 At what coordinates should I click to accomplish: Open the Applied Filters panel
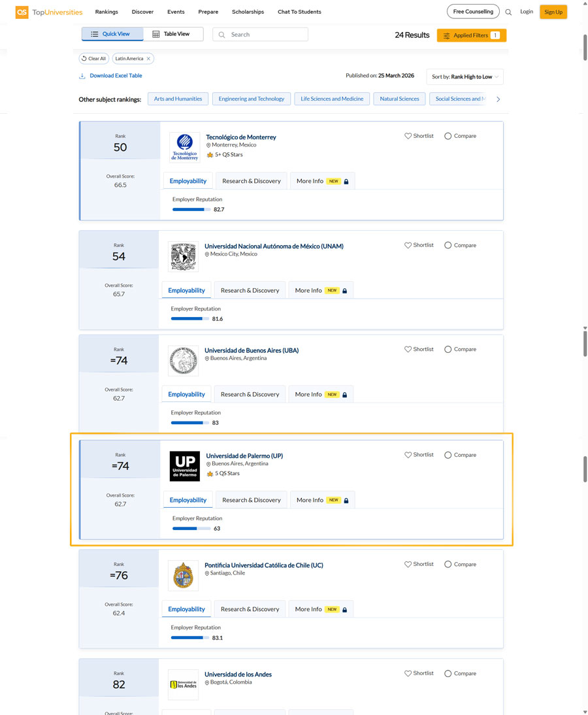click(x=471, y=35)
